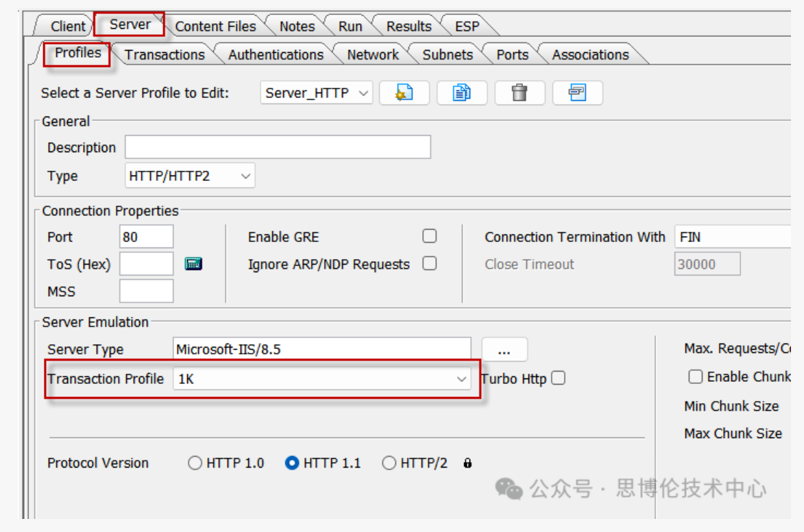This screenshot has width=804, height=532.
Task: Click the Port number field
Action: 146,237
